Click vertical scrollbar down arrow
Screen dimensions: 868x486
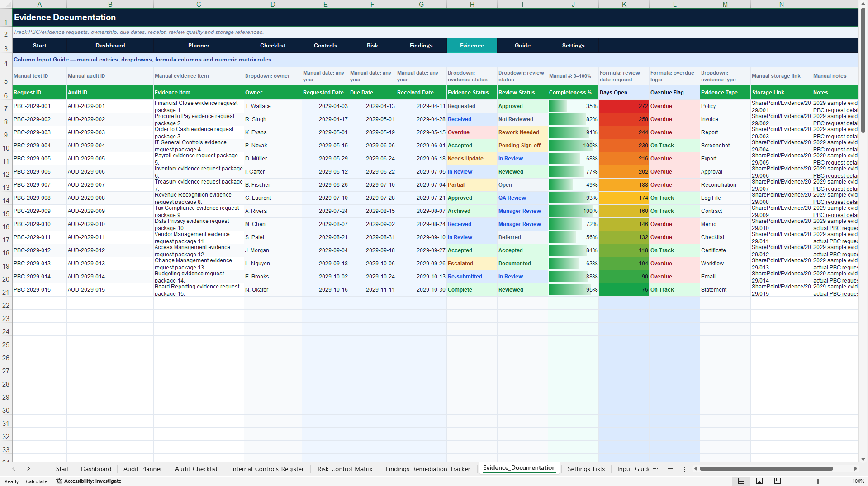tap(863, 459)
